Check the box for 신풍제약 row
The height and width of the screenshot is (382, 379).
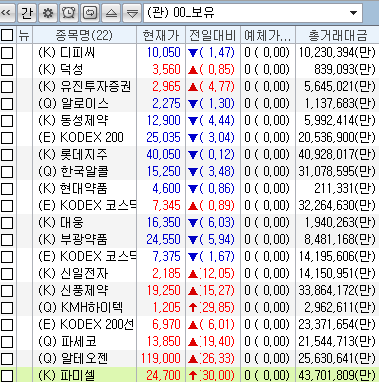[7, 290]
